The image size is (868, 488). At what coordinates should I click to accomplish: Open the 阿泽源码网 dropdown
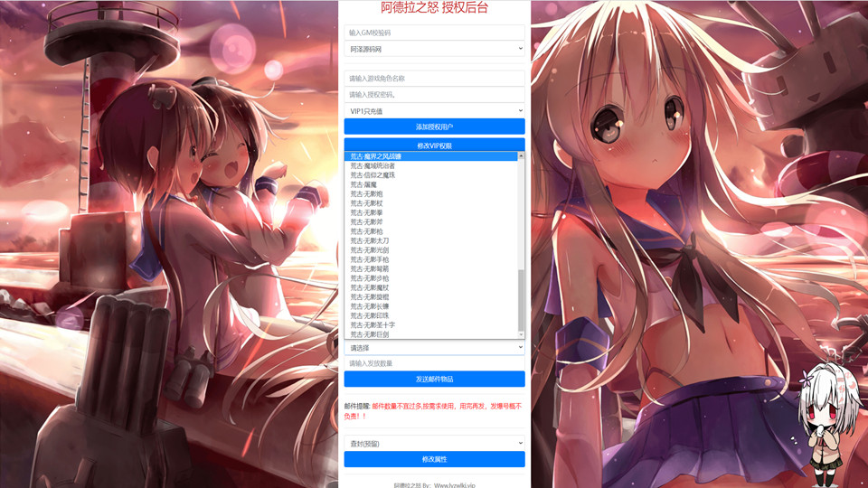pyautogui.click(x=434, y=49)
